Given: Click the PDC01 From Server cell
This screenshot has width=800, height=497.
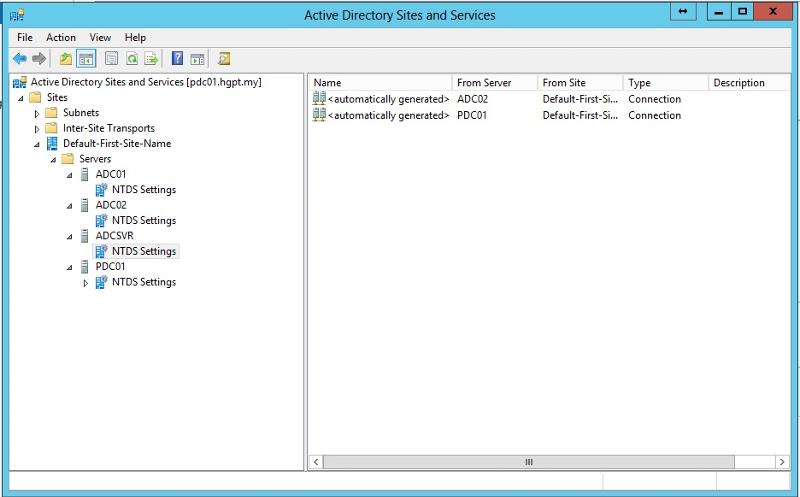Looking at the screenshot, I should pos(472,115).
